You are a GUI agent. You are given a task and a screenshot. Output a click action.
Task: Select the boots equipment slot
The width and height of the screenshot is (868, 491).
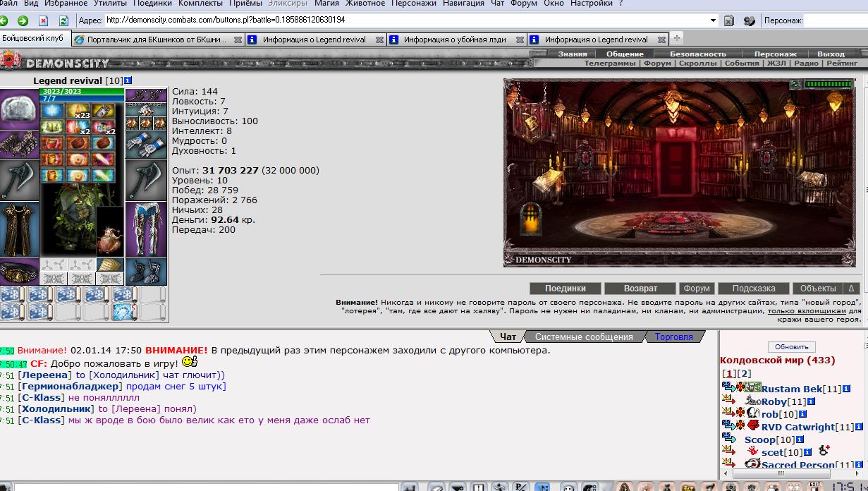coord(146,272)
